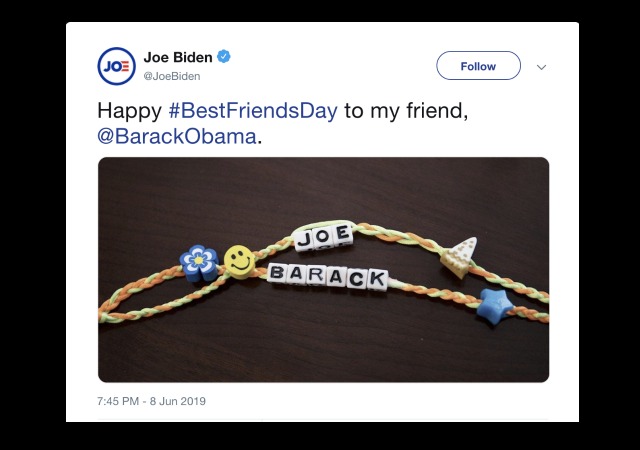The image size is (640, 450).
Task: Click the blue verified checkmark badge
Action: (x=224, y=56)
